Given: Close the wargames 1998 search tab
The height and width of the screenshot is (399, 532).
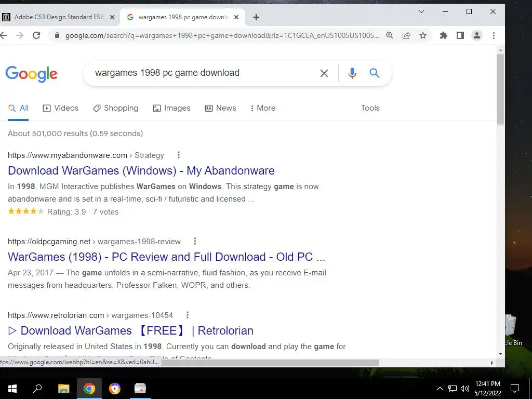Looking at the screenshot, I should [x=236, y=17].
